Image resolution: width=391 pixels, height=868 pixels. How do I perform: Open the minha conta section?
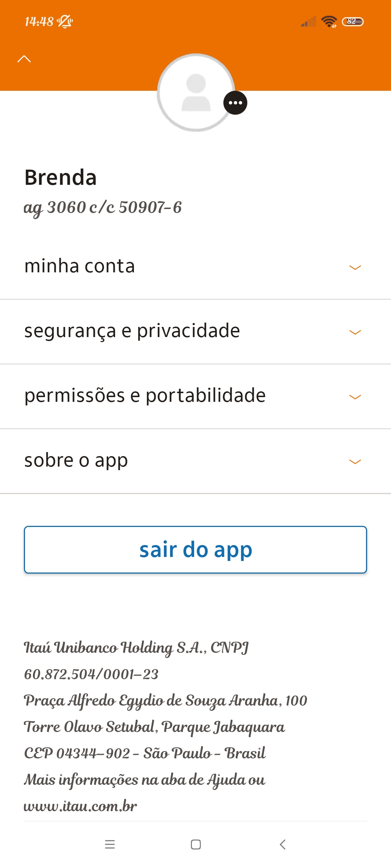pyautogui.click(x=80, y=266)
